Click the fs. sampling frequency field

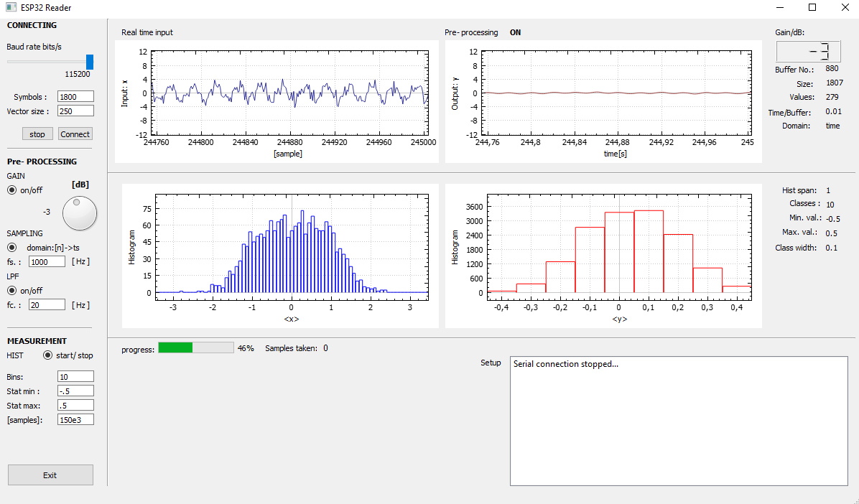(x=47, y=262)
